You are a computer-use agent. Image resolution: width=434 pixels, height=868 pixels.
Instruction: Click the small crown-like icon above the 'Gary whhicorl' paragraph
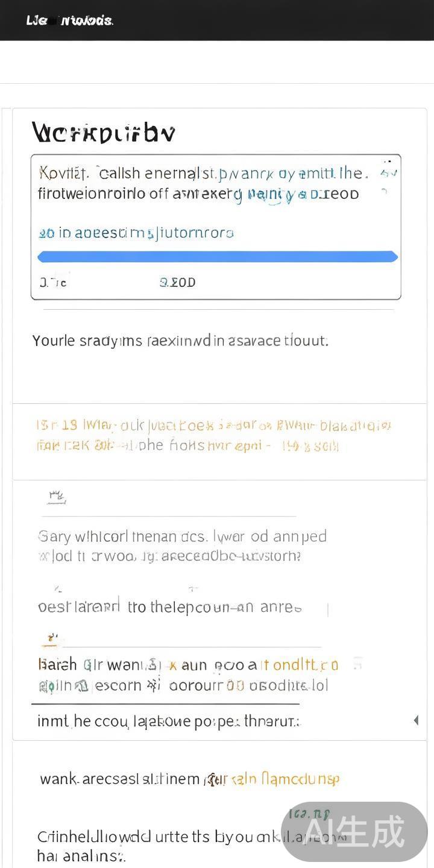[56, 497]
